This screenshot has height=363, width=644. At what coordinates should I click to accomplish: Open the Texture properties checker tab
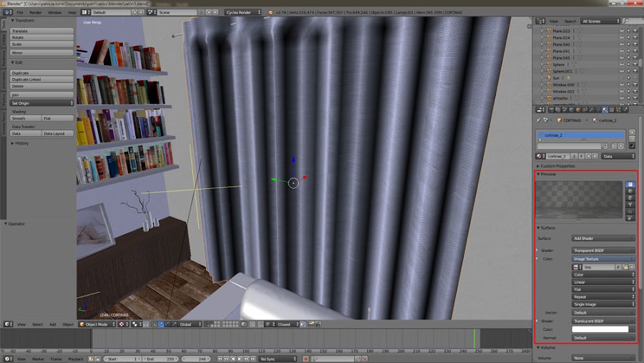click(x=612, y=110)
